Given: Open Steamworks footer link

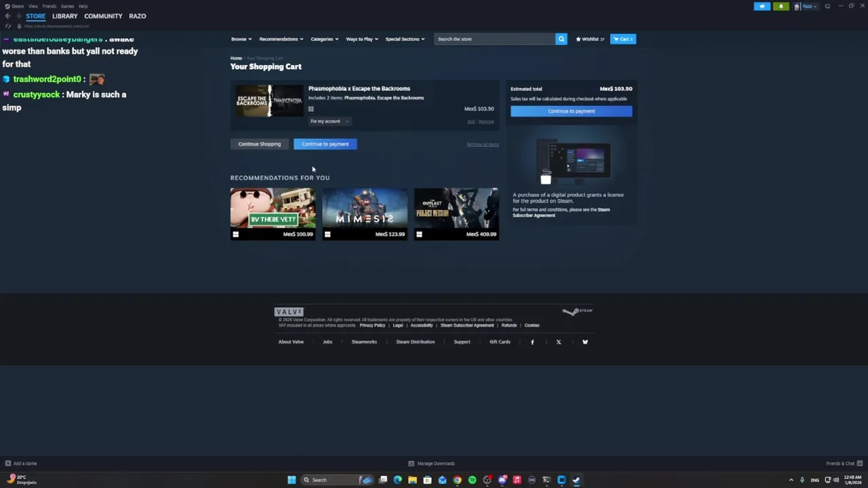Looking at the screenshot, I should [364, 342].
